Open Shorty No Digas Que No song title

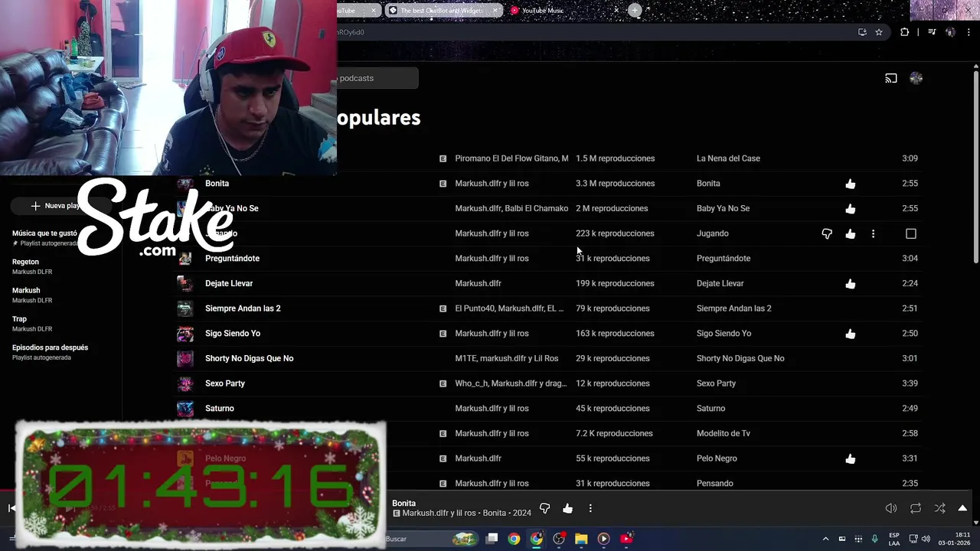click(249, 358)
